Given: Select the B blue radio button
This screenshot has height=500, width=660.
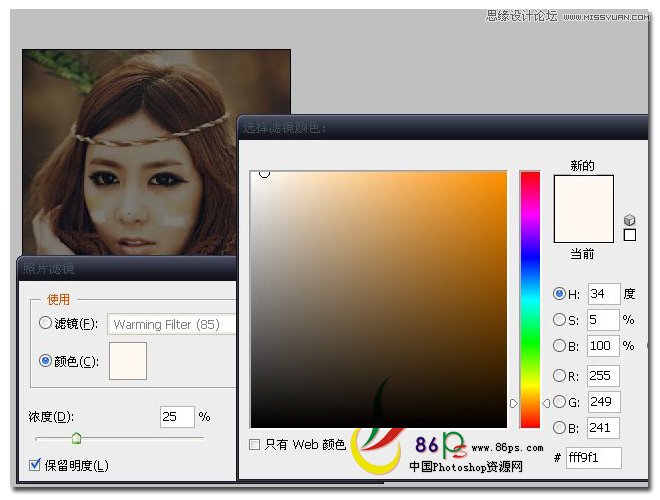Looking at the screenshot, I should tap(559, 428).
